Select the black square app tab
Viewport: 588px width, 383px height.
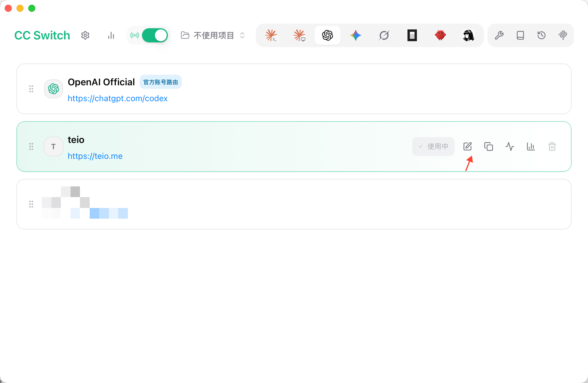pyautogui.click(x=412, y=35)
